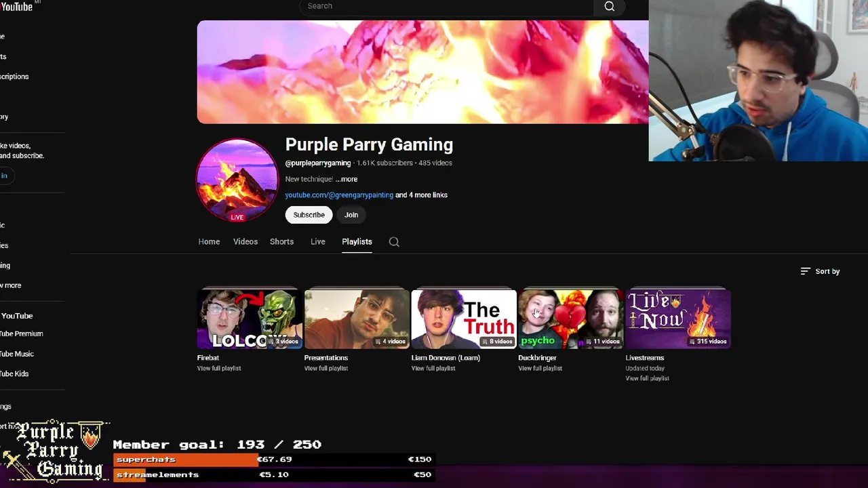The width and height of the screenshot is (868, 488).
Task: Open Purple Parry Gaming channel avatar
Action: [237, 180]
